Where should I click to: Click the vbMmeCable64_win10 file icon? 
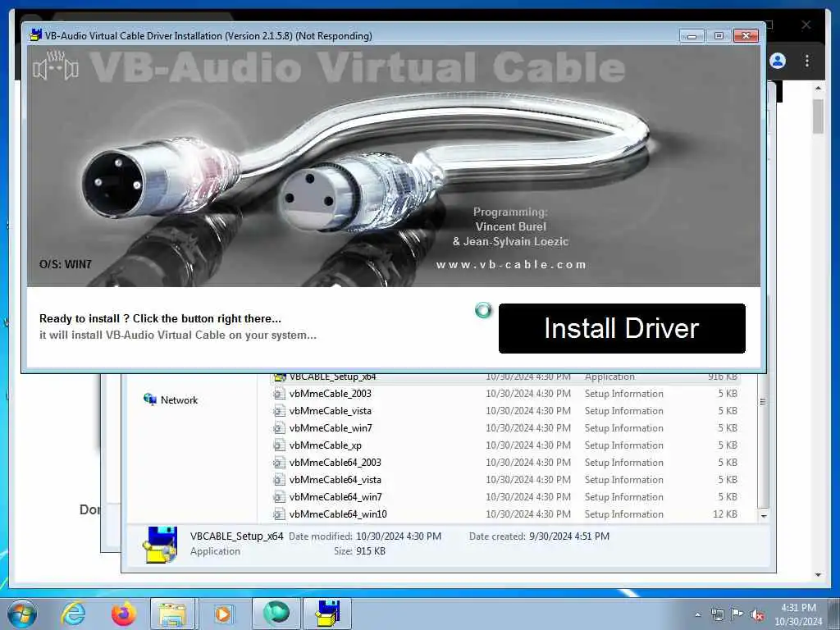279,514
